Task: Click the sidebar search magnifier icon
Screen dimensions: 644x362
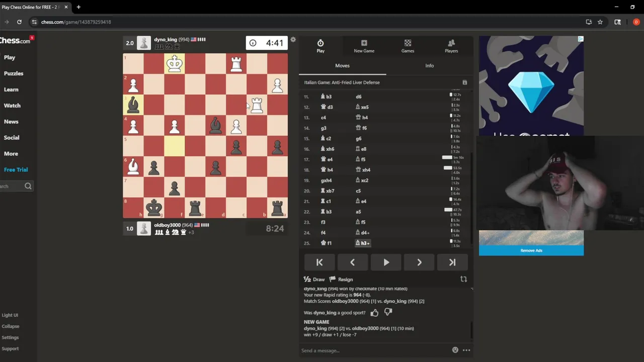Action: [x=28, y=186]
